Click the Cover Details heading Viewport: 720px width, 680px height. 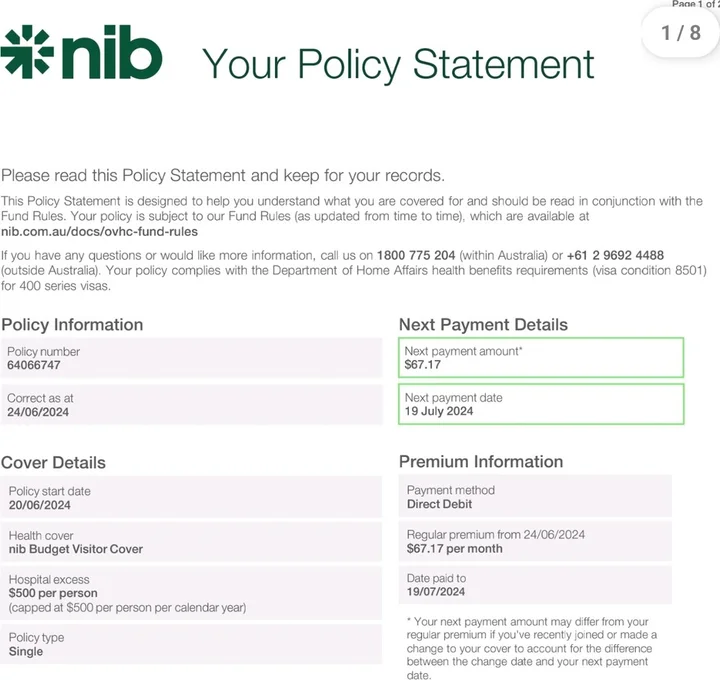[53, 462]
